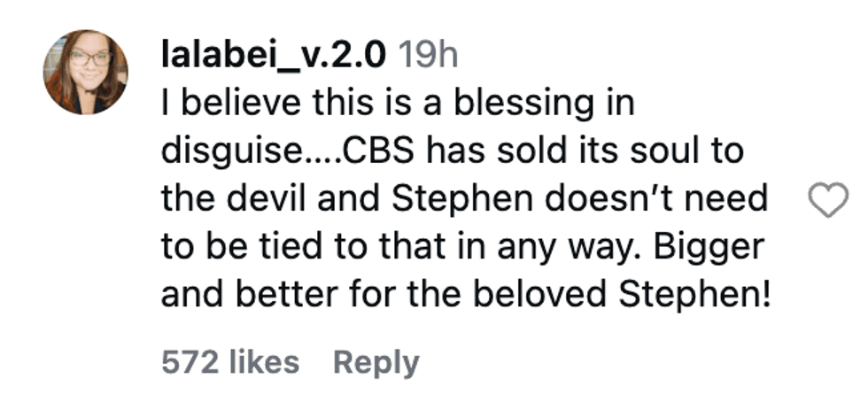Like the comment with the heart icon
Screen dimensions: 868x402
click(829, 202)
